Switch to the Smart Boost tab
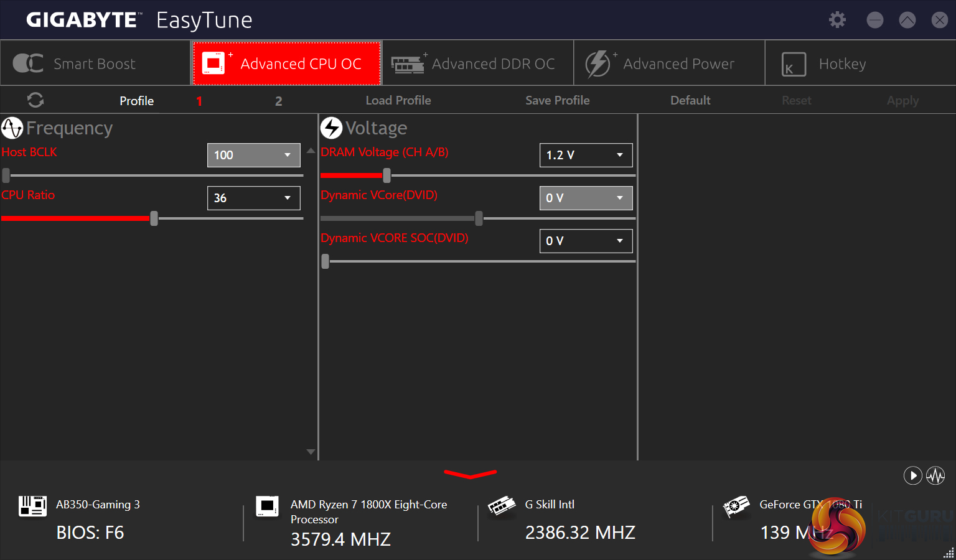The image size is (956, 560). tap(96, 63)
